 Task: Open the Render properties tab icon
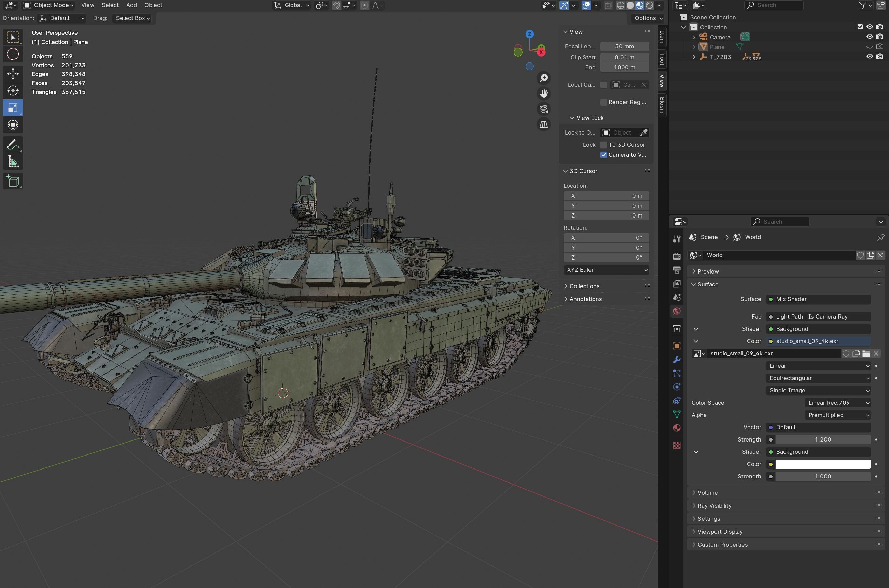pos(677,256)
